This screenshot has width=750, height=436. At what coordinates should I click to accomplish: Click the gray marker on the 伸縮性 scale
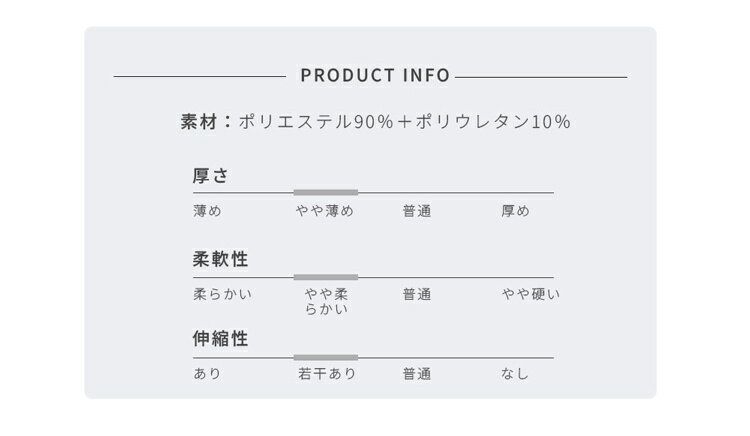325,357
